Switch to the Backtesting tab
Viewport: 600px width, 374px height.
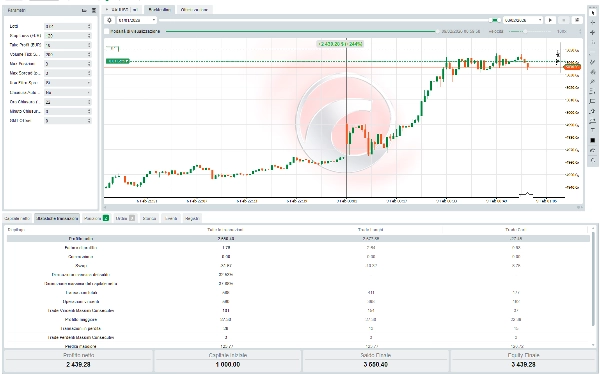click(x=159, y=10)
